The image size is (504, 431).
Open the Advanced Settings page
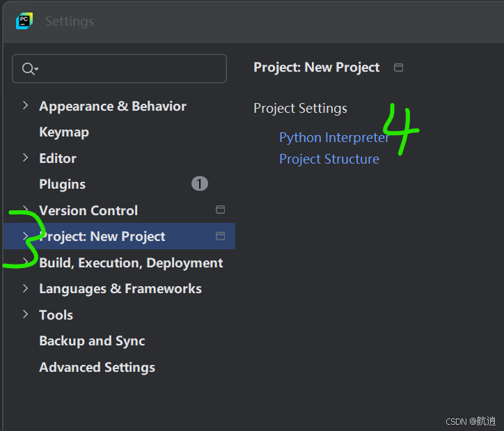97,367
